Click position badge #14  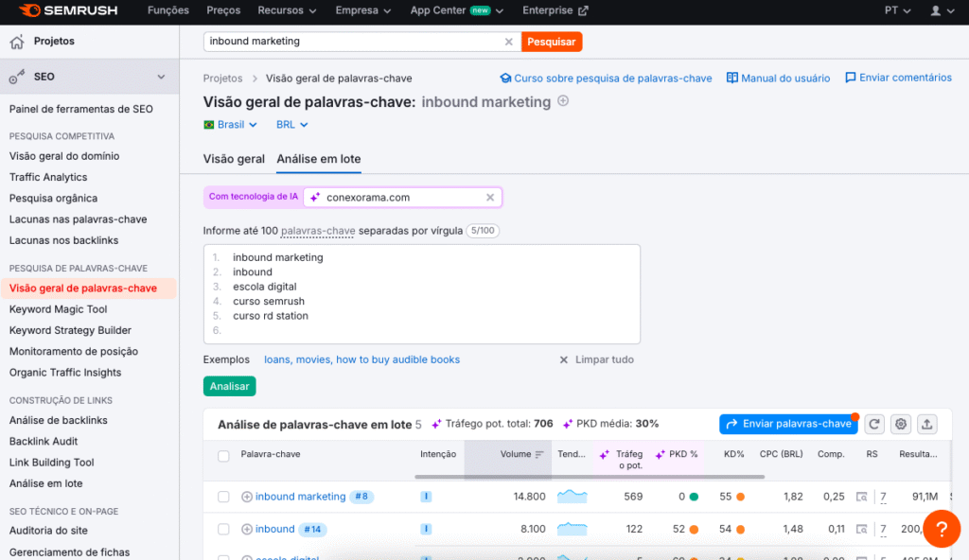click(312, 529)
